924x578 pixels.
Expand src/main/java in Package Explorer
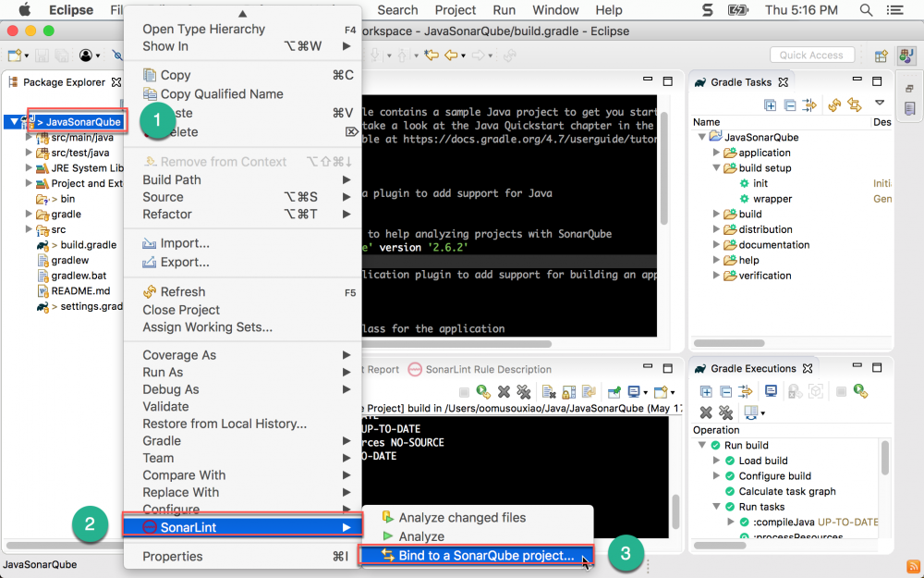coord(29,138)
